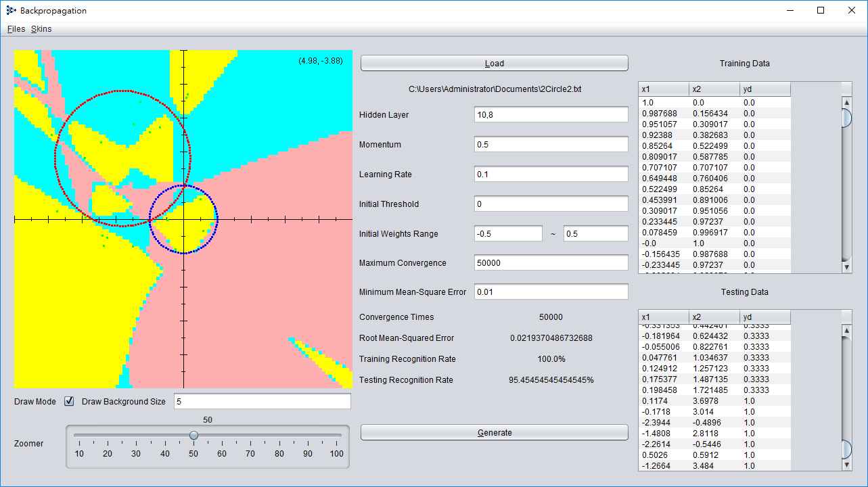Select testing cell 0.5026
This screenshot has height=487, width=868.
click(x=664, y=455)
